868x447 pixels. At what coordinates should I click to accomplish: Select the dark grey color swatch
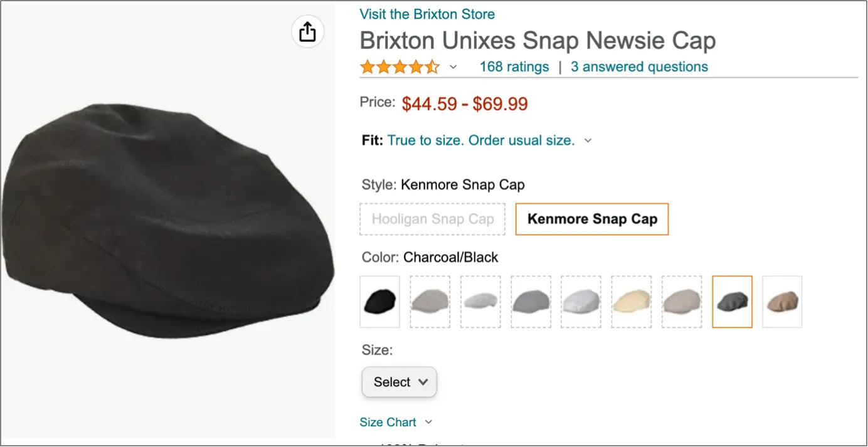coord(531,302)
